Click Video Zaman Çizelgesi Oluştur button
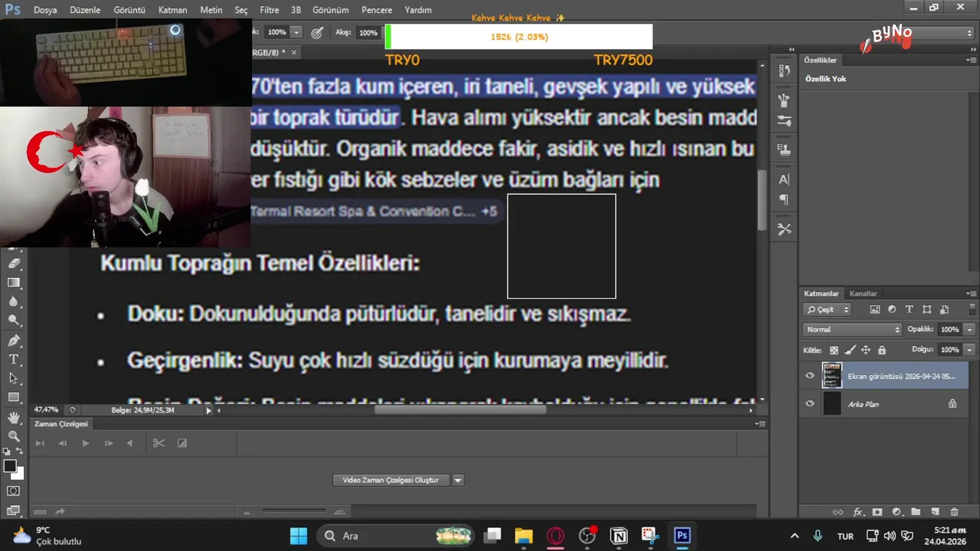 click(x=390, y=480)
